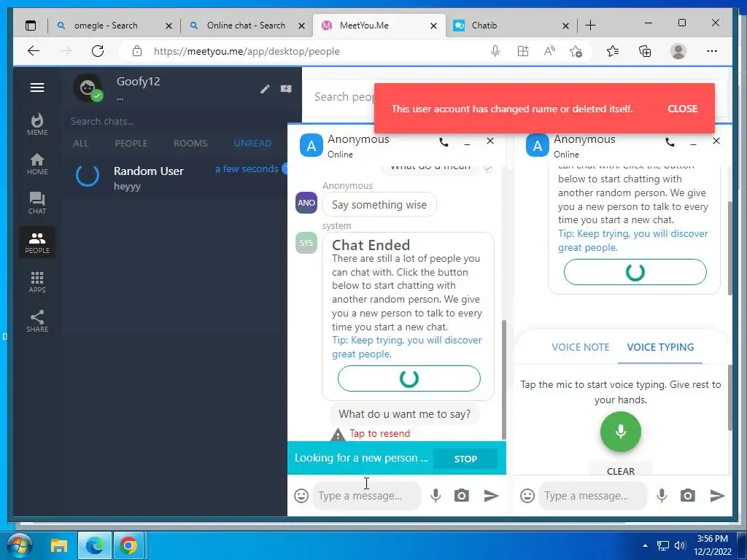Image resolution: width=747 pixels, height=560 pixels.
Task: Show UNREAD chats
Action: point(252,144)
